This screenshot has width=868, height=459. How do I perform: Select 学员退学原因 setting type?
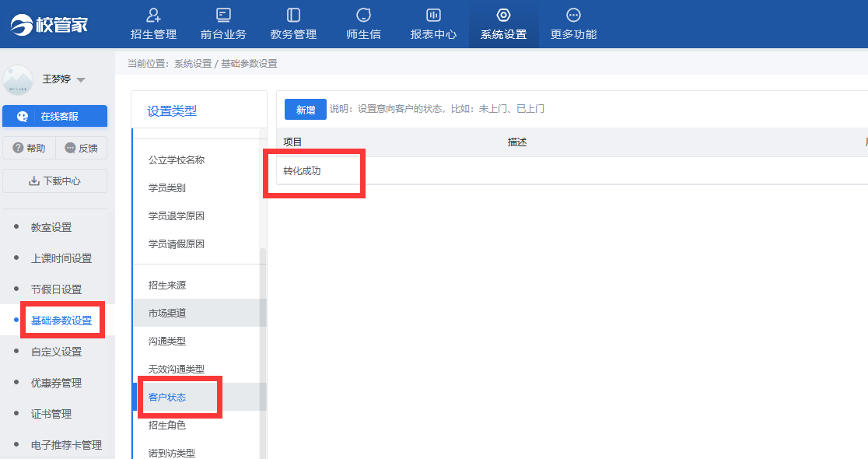[176, 215]
